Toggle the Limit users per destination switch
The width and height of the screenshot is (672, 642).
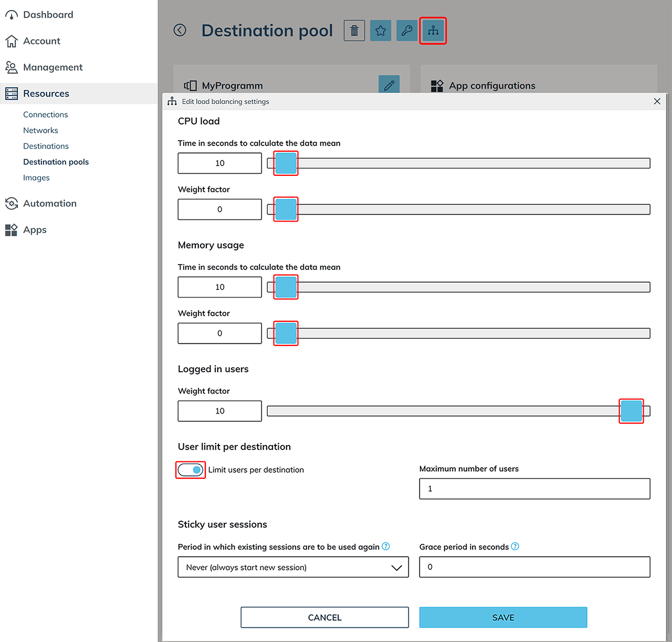pyautogui.click(x=191, y=470)
